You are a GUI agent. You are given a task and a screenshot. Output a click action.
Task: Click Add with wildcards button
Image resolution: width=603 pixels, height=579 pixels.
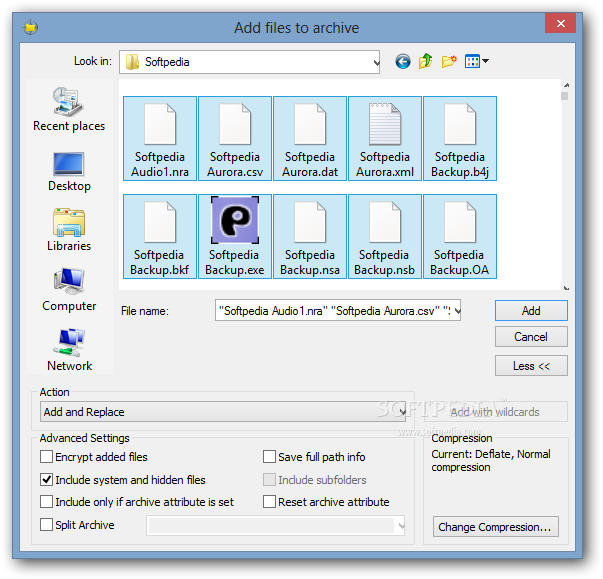pyautogui.click(x=495, y=412)
